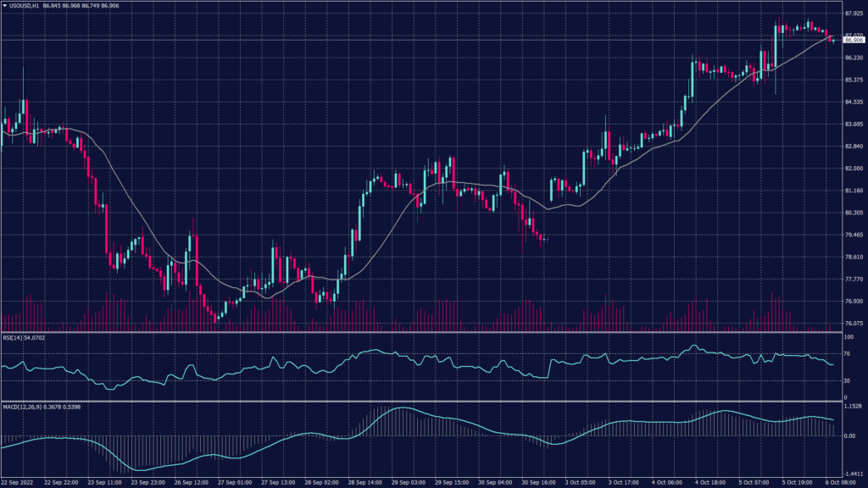This screenshot has width=868, height=488.
Task: Click the RSI 30 level label
Action: point(847,380)
